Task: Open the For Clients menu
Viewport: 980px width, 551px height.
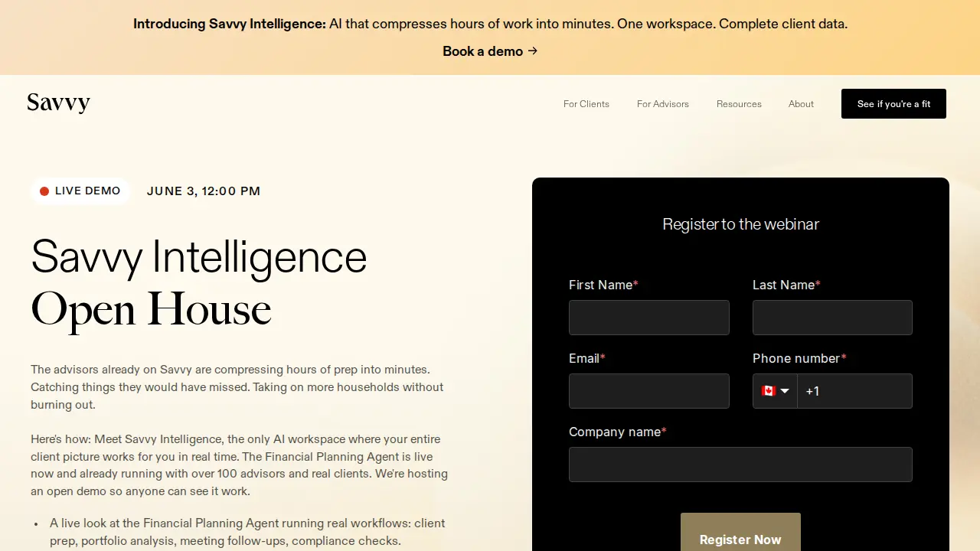Action: (x=586, y=104)
